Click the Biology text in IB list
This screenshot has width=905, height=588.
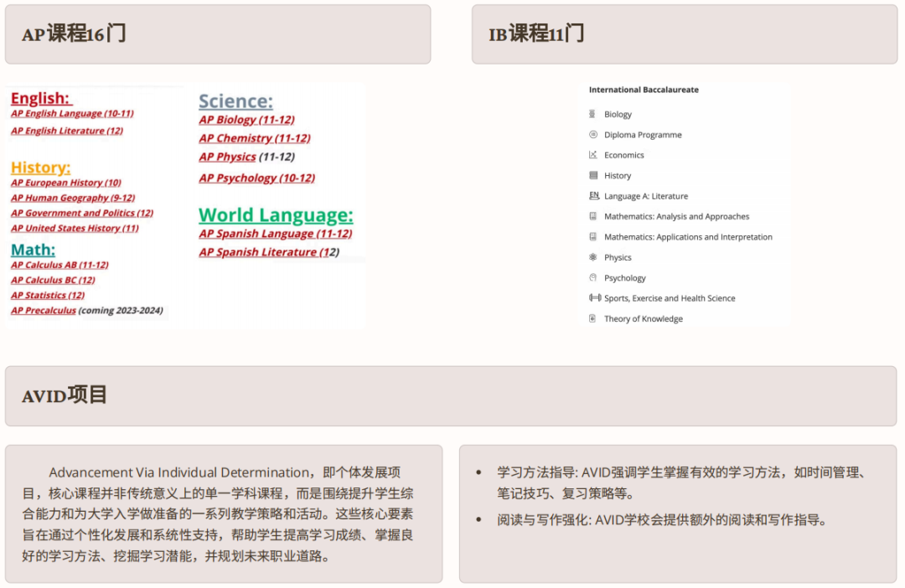point(618,114)
